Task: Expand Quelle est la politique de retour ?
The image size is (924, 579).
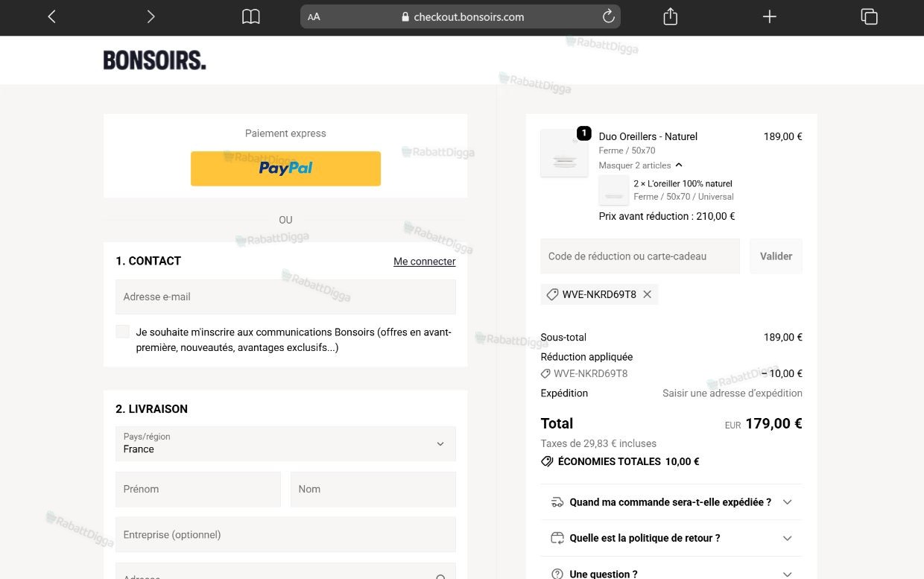Action: click(x=671, y=538)
